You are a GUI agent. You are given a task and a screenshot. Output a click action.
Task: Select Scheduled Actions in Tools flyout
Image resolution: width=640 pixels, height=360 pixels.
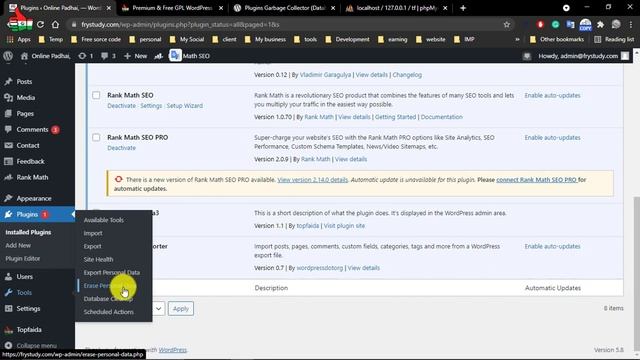click(x=109, y=312)
